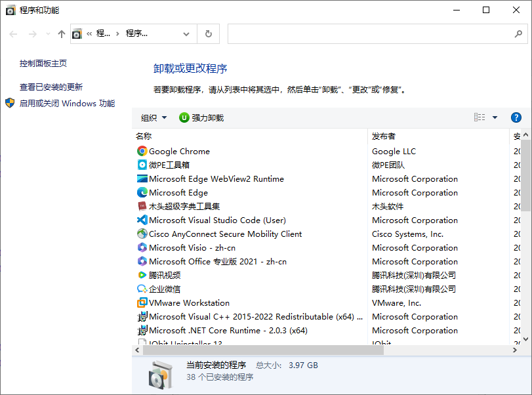Select the Cisco Systems, Inc. publisher cell

tap(407, 234)
